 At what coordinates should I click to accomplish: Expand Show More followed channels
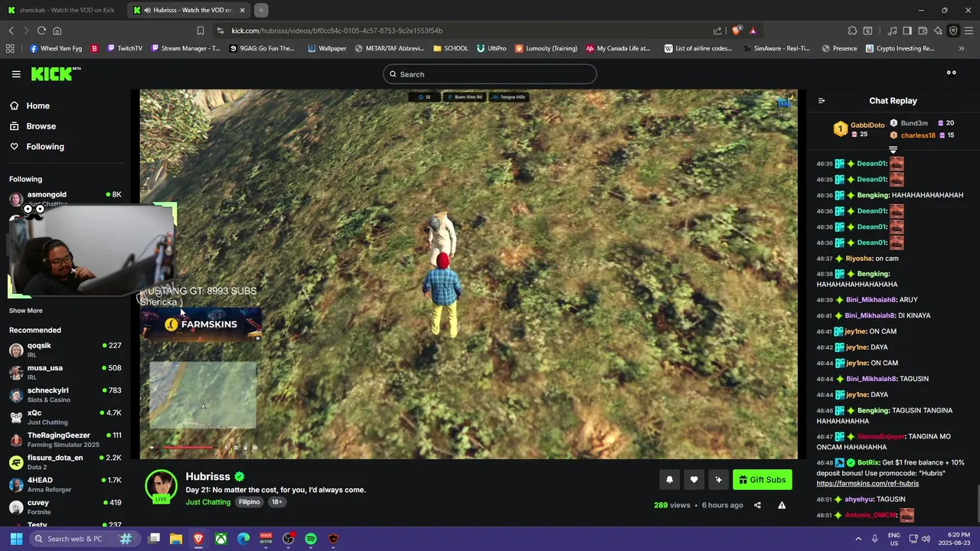(26, 311)
